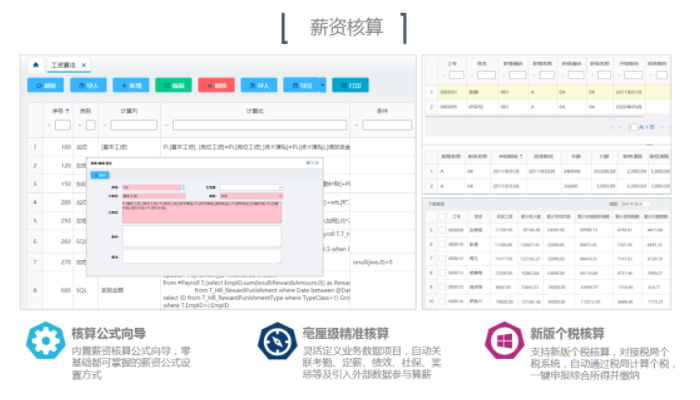Viewport: 700px width, 400px height.
Task: Switch to the 工资算法 tab
Action: 64,65
